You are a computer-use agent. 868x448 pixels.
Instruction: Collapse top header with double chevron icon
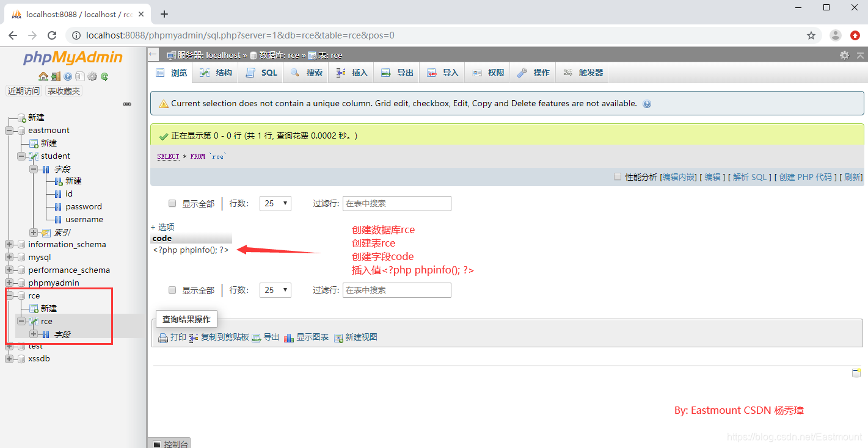click(x=860, y=55)
